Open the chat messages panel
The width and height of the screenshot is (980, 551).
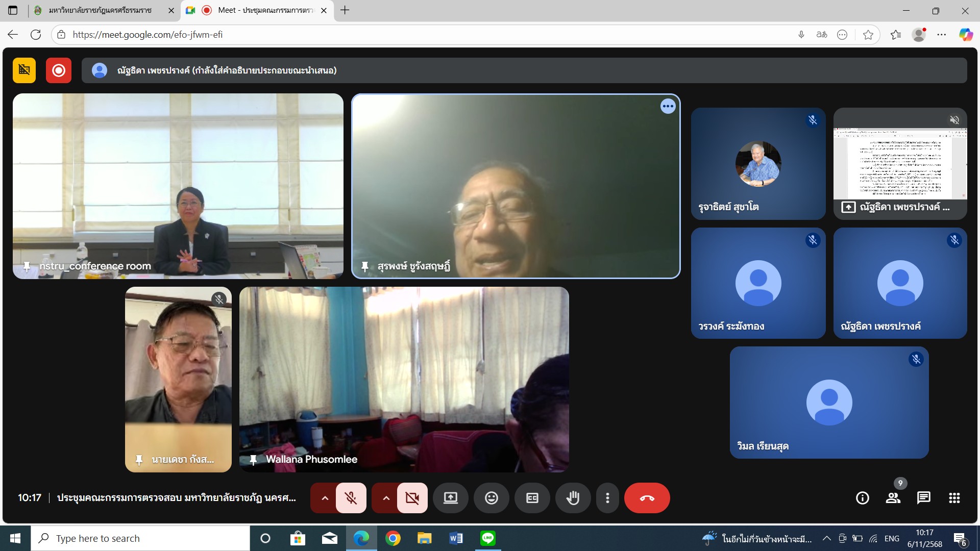click(x=923, y=498)
